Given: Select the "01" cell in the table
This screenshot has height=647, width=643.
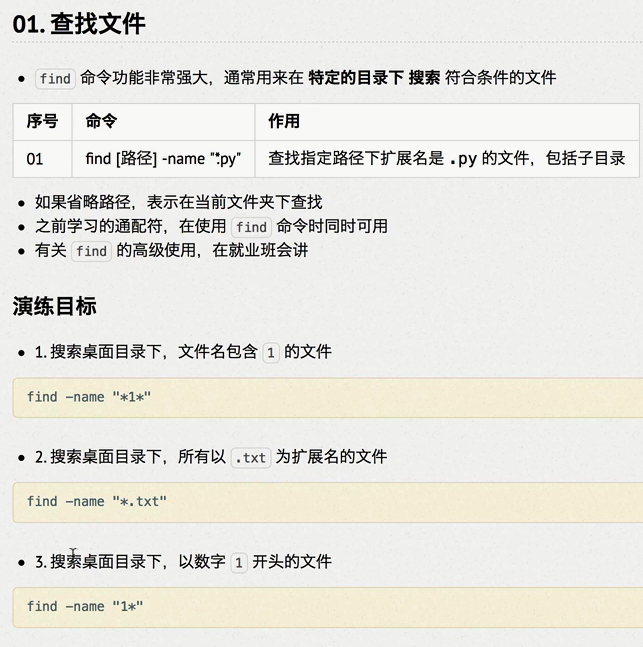Looking at the screenshot, I should click(36, 158).
